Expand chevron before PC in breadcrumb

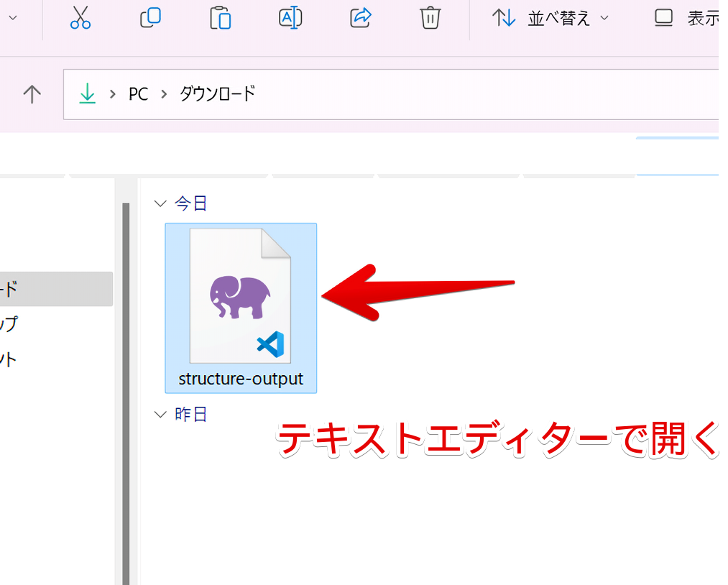coord(112,94)
